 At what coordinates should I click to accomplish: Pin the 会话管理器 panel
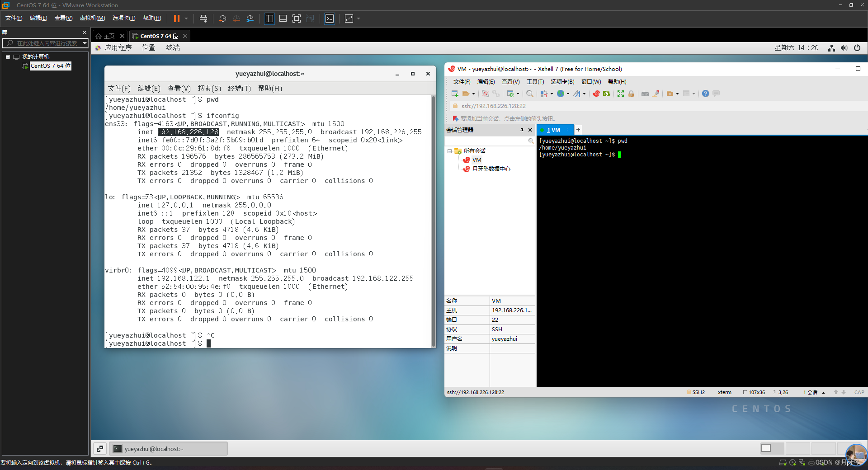[x=522, y=130]
